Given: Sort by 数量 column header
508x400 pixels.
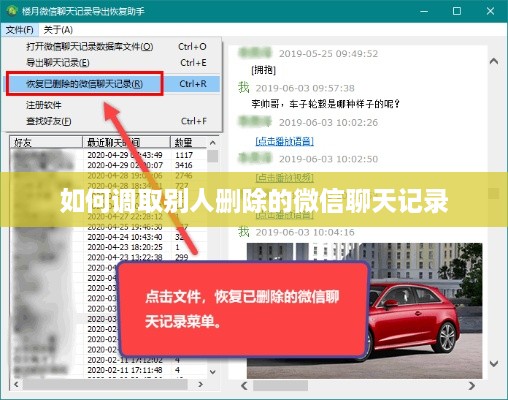Looking at the screenshot, I should 188,142.
